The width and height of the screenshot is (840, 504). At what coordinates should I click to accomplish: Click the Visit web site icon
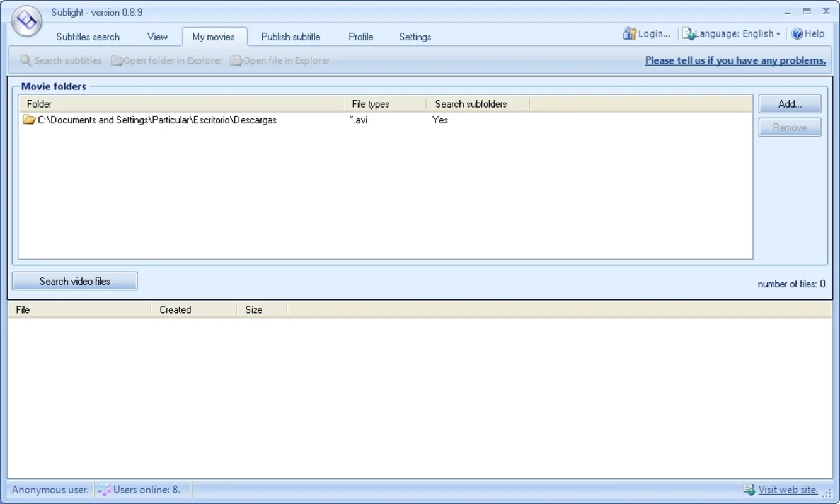click(x=749, y=490)
